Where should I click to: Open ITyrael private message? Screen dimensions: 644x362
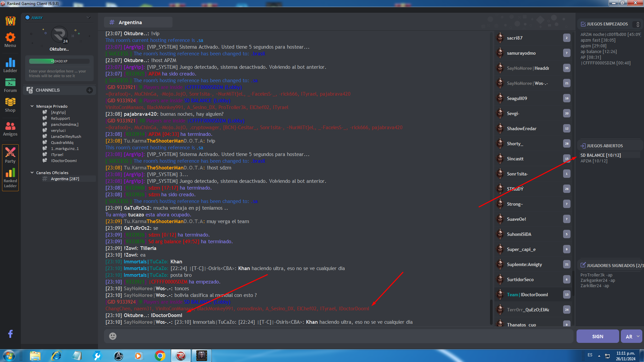(57, 155)
